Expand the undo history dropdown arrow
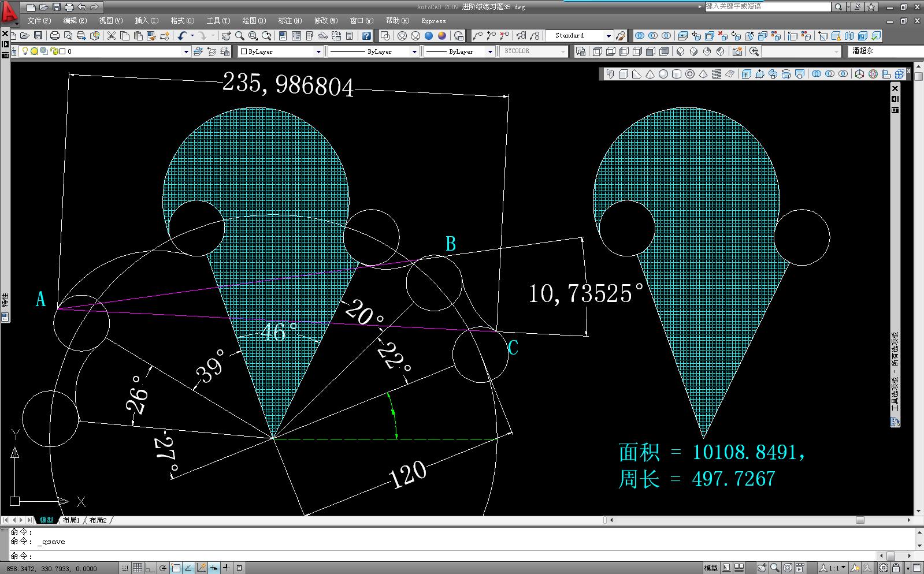The height and width of the screenshot is (574, 924). point(192,36)
